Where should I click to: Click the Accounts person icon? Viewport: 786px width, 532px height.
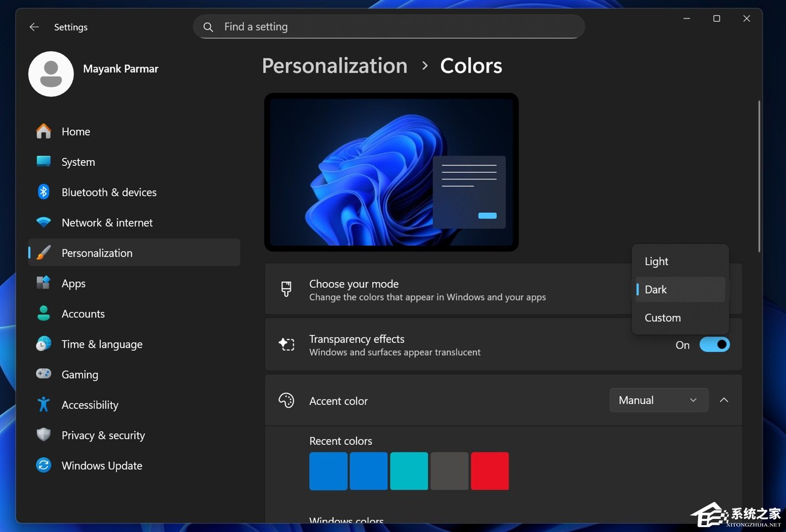click(44, 314)
